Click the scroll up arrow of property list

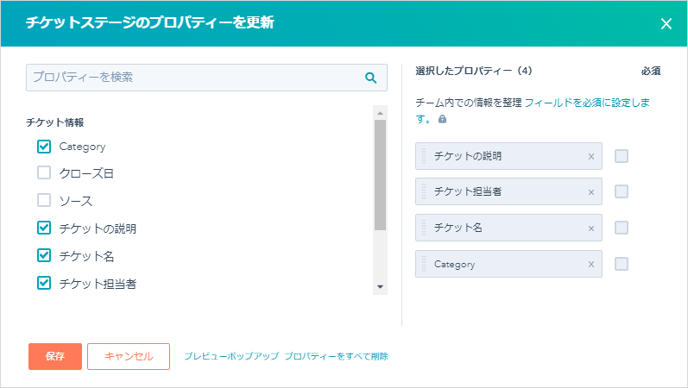coord(380,113)
